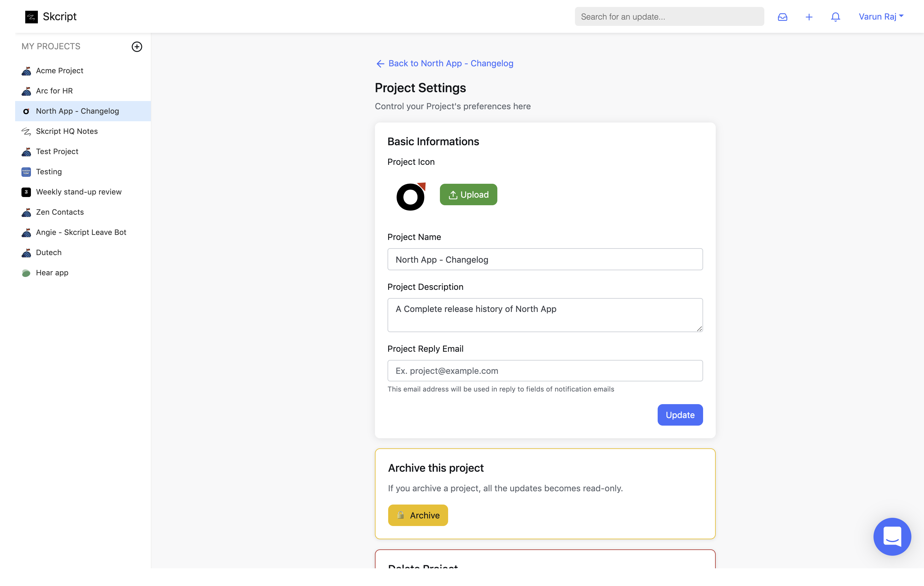Click the Test Project icon

click(x=26, y=152)
